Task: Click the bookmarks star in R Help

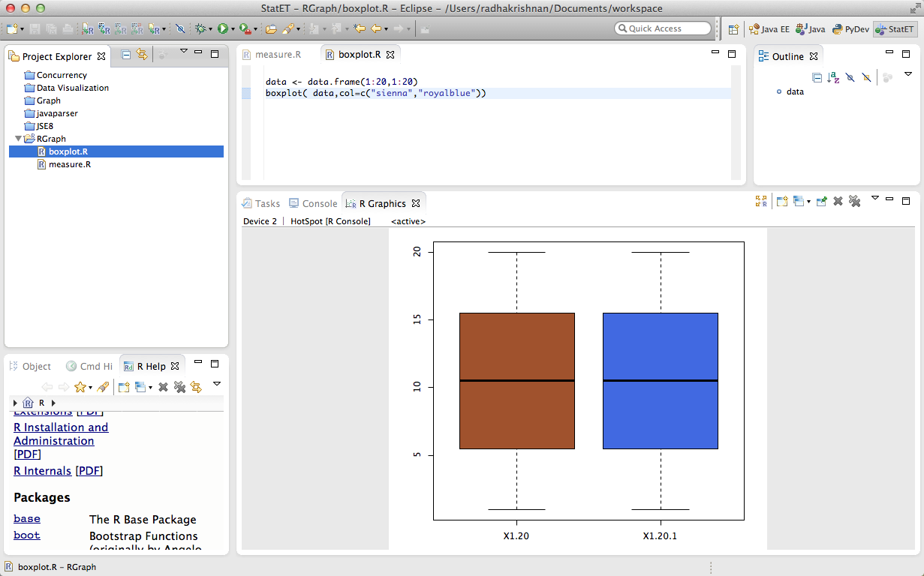Action: point(80,387)
